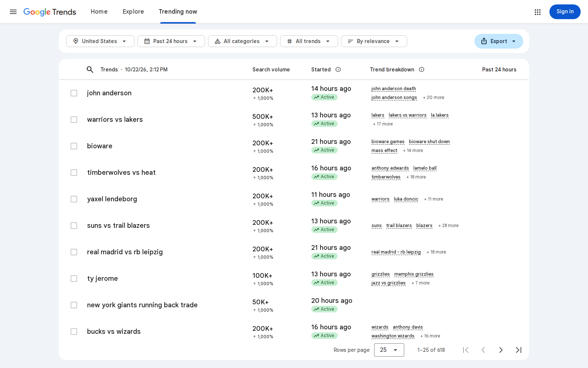Image resolution: width=588 pixels, height=368 pixels.
Task: Go to the Home tab
Action: click(99, 12)
